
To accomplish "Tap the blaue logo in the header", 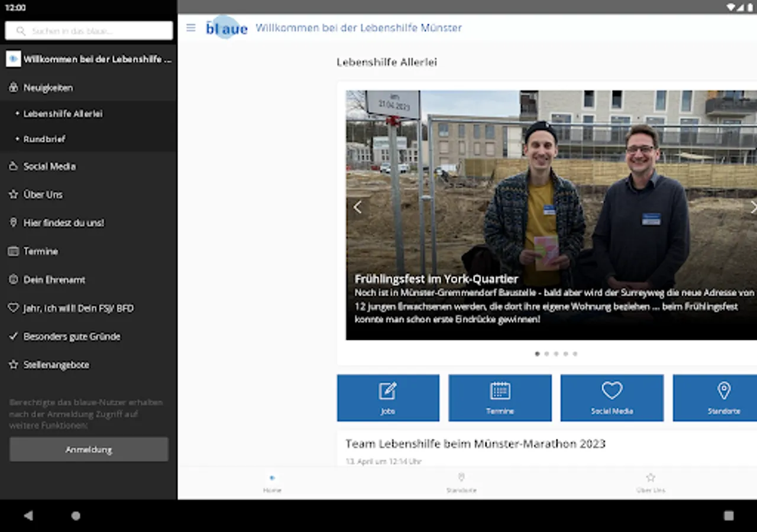I will click(x=227, y=28).
